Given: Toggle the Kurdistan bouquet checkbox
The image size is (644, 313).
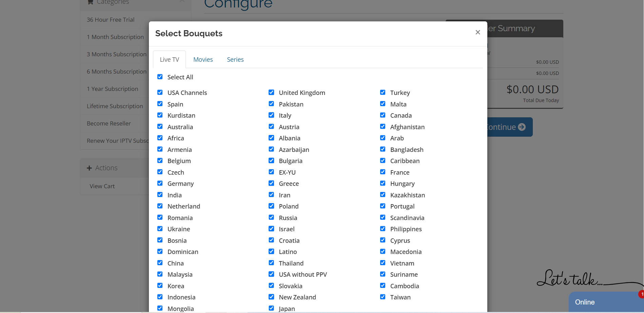Looking at the screenshot, I should click(x=160, y=115).
